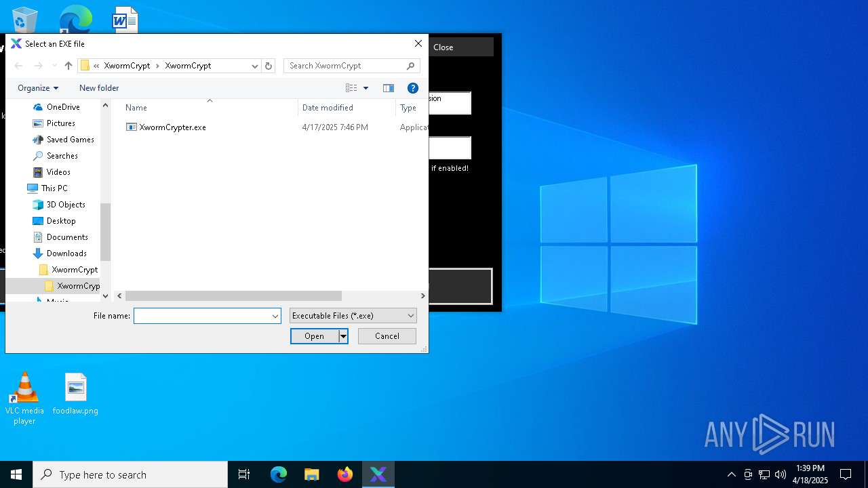Close the Select an EXE file dialog
The height and width of the screenshot is (488, 868).
click(418, 43)
